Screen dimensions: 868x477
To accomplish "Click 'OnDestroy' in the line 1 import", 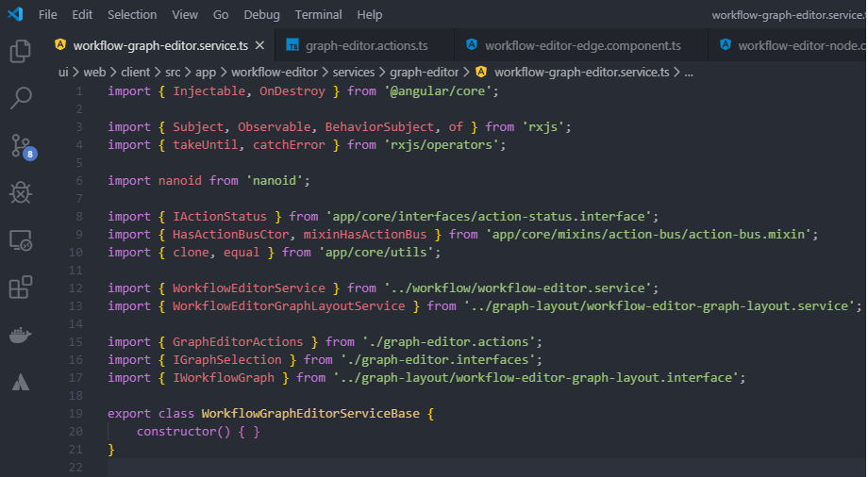I will pos(292,90).
